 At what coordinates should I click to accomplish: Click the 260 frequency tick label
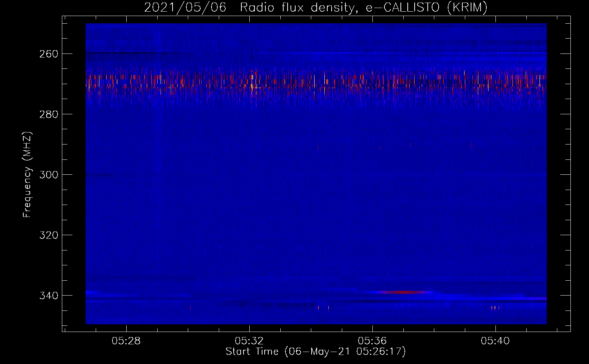pyautogui.click(x=49, y=54)
